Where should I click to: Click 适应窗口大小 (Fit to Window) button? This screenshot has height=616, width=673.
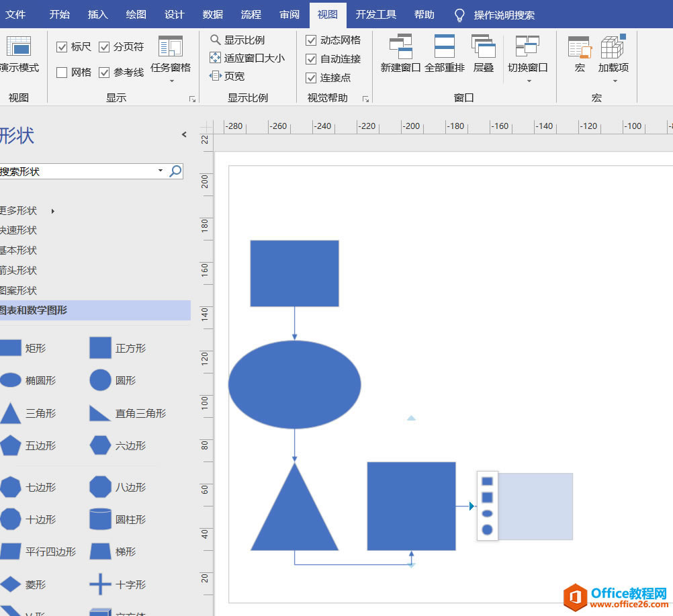tap(247, 58)
